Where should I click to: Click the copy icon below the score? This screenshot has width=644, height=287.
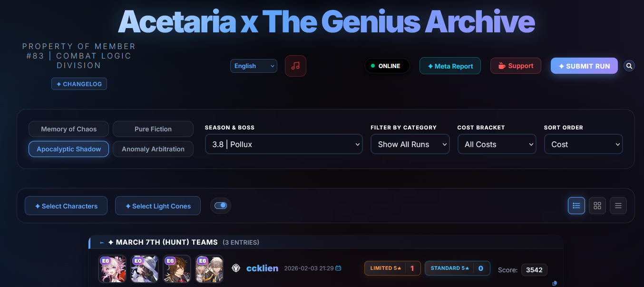(x=555, y=283)
